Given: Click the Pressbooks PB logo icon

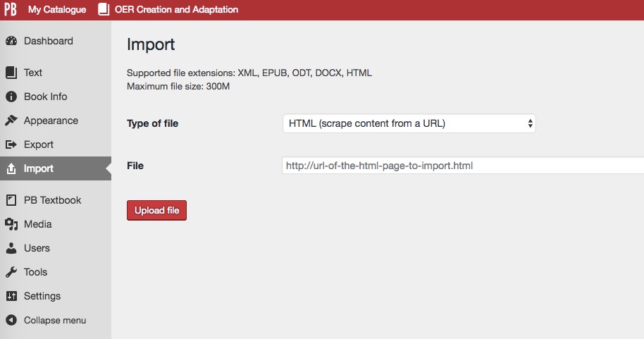Looking at the screenshot, I should (x=11, y=9).
